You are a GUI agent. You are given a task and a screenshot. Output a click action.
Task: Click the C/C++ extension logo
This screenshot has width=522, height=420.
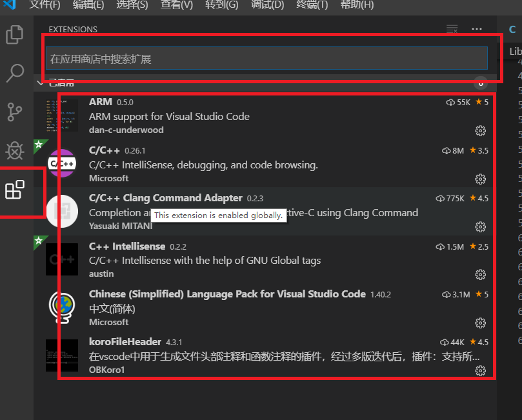point(62,163)
